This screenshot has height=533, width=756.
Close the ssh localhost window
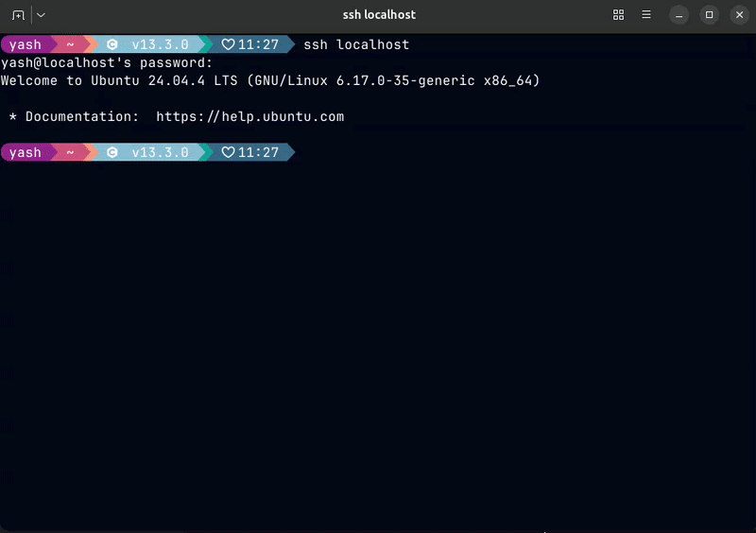click(x=739, y=15)
